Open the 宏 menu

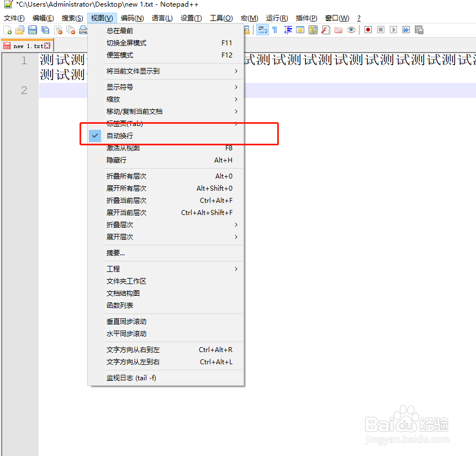click(x=249, y=18)
